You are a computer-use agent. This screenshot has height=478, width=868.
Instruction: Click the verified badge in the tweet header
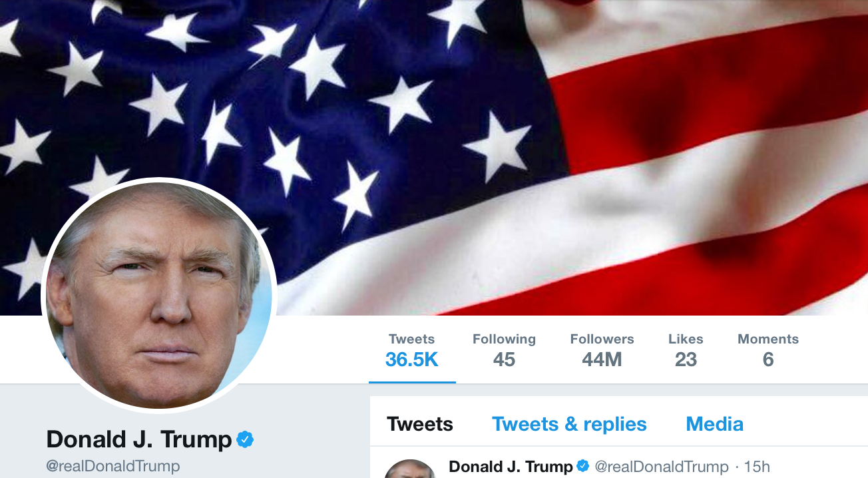(583, 466)
